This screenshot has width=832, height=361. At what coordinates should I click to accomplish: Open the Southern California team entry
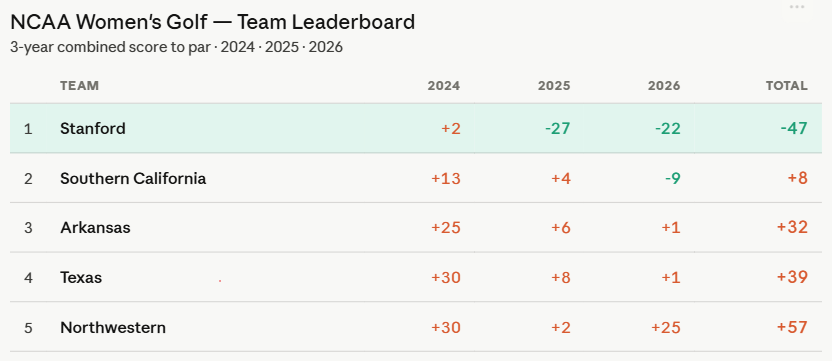coord(133,178)
